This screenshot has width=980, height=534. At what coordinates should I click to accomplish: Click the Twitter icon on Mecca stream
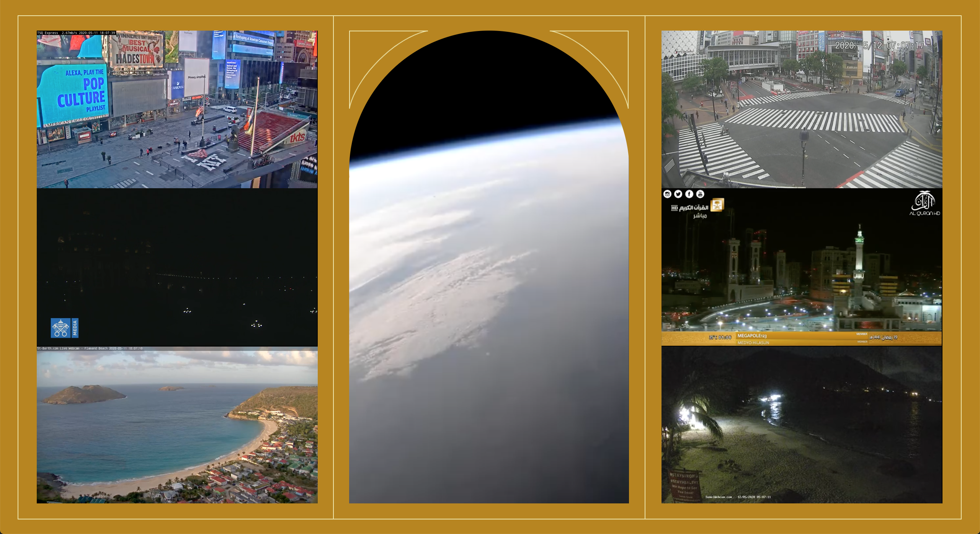678,194
